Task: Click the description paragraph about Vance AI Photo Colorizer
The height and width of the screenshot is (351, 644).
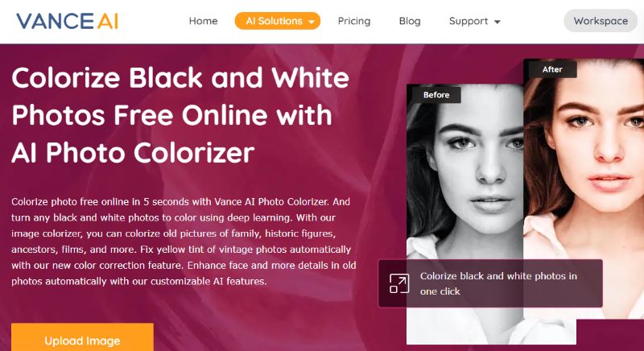Action: [x=184, y=242]
